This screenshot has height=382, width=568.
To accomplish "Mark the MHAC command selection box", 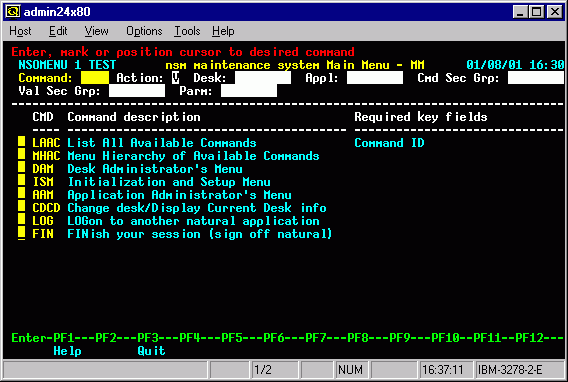I will tap(22, 155).
